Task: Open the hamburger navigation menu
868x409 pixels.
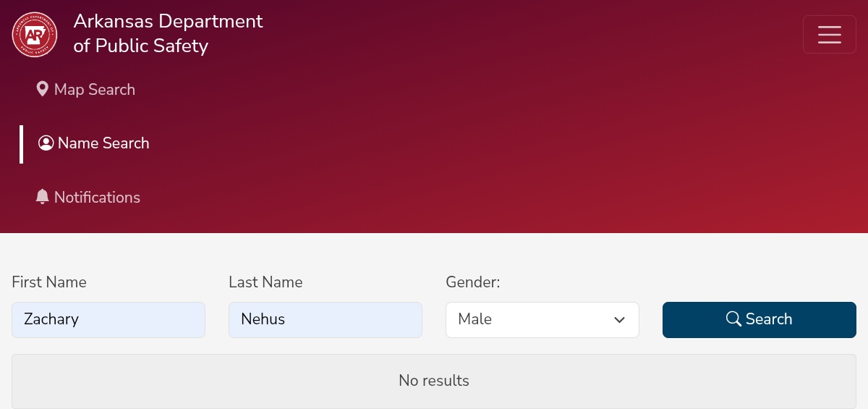Action: point(830,34)
